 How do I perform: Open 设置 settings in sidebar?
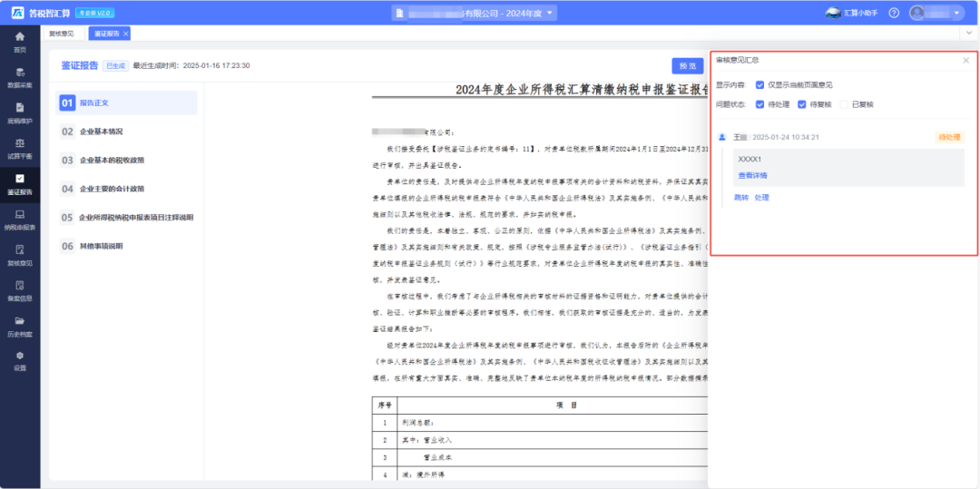coord(20,361)
